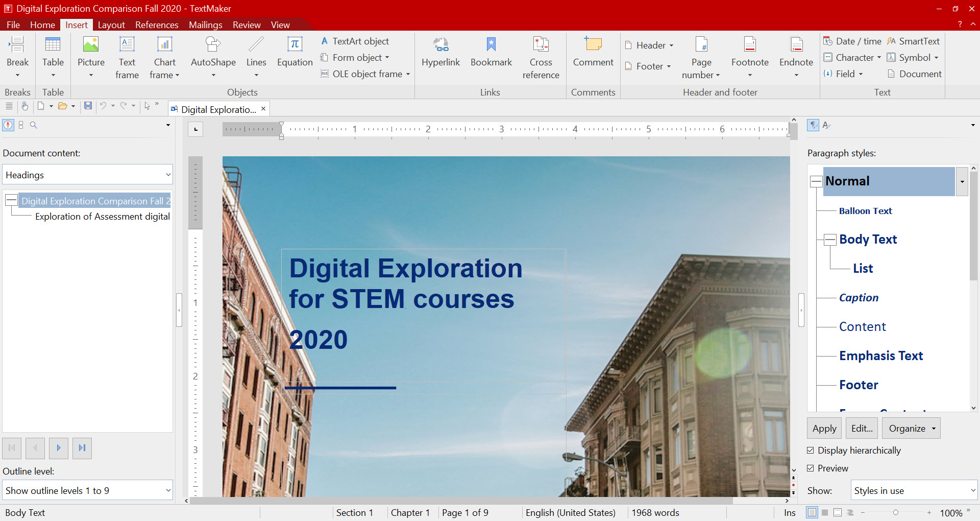Switch to the Review ribbon tab
This screenshot has height=521, width=980.
(x=247, y=25)
